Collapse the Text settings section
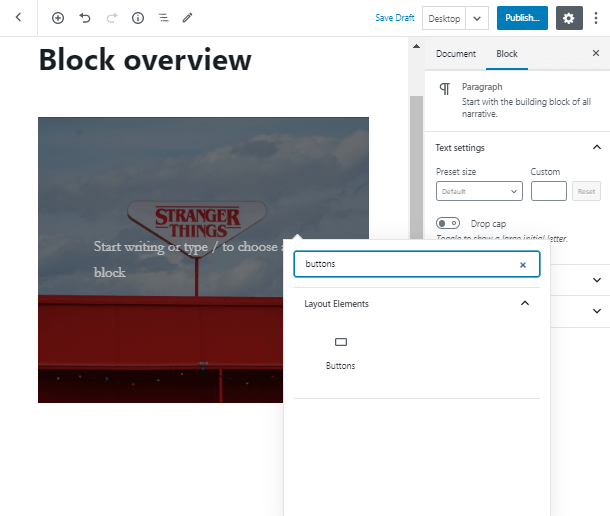The height and width of the screenshot is (516, 610). [596, 147]
